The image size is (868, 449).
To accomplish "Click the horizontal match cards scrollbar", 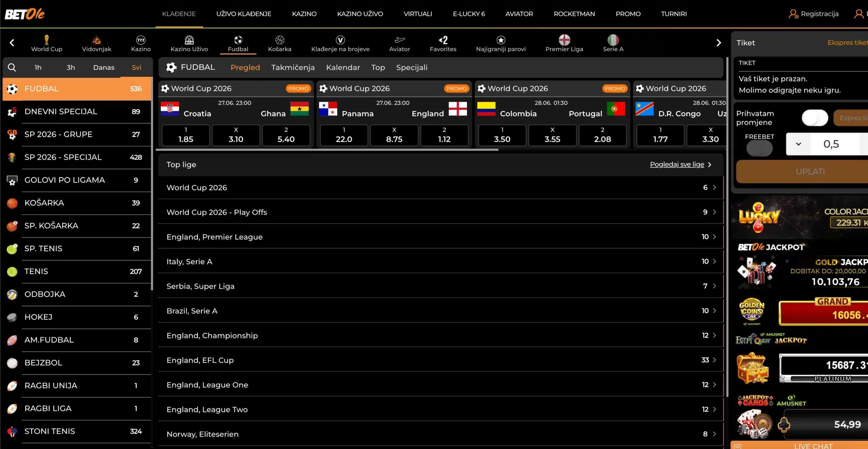I will coord(327,150).
